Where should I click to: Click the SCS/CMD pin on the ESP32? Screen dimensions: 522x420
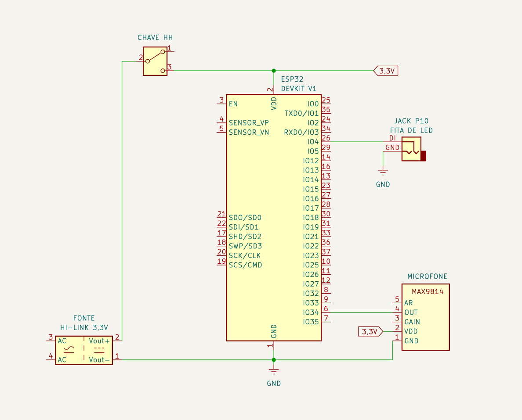(245, 265)
